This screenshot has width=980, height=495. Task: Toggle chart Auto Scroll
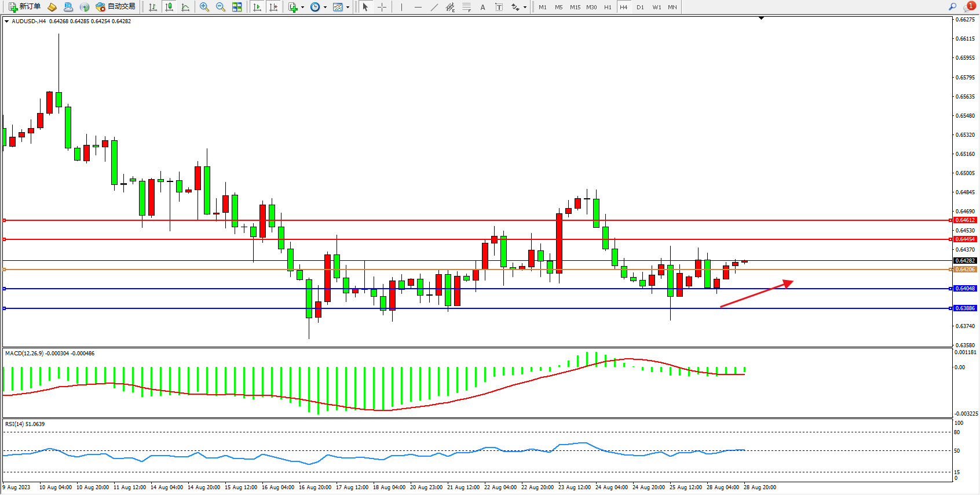pyautogui.click(x=257, y=7)
